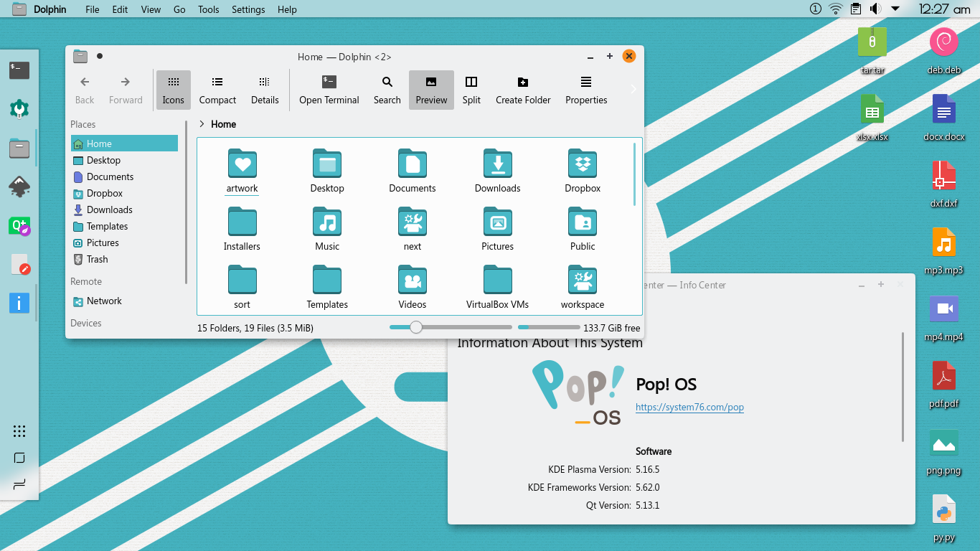Launch terminal from the dock
The image size is (980, 551).
click(19, 70)
